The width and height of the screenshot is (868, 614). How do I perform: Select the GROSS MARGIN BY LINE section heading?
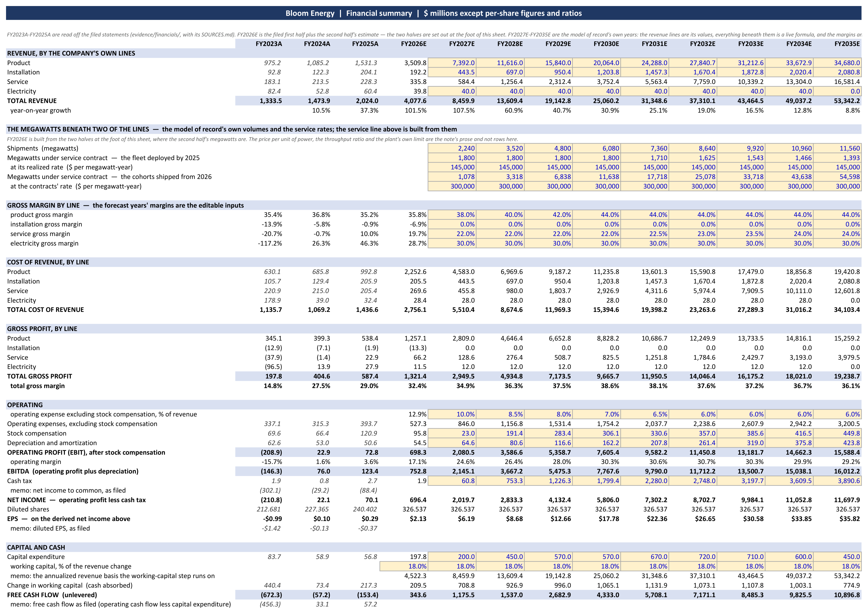click(125, 205)
